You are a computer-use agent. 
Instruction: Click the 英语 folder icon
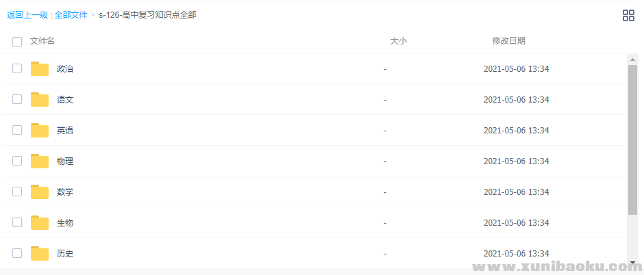tap(40, 130)
